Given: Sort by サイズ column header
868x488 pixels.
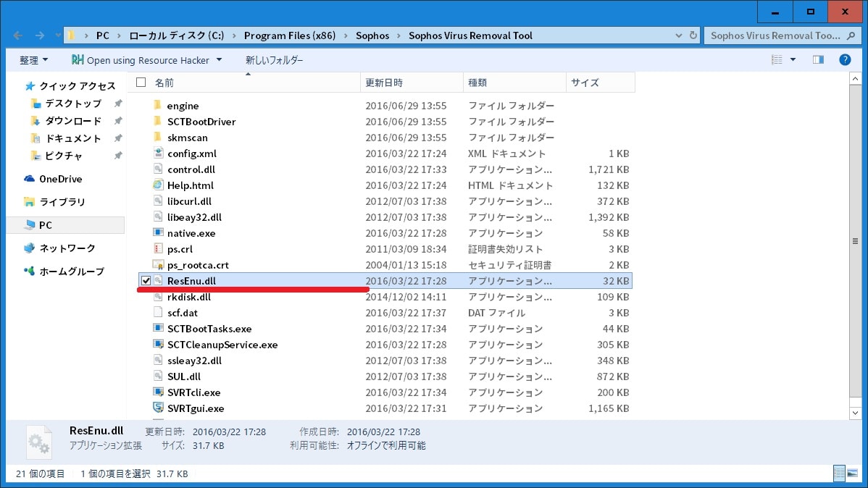Looking at the screenshot, I should click(x=585, y=83).
